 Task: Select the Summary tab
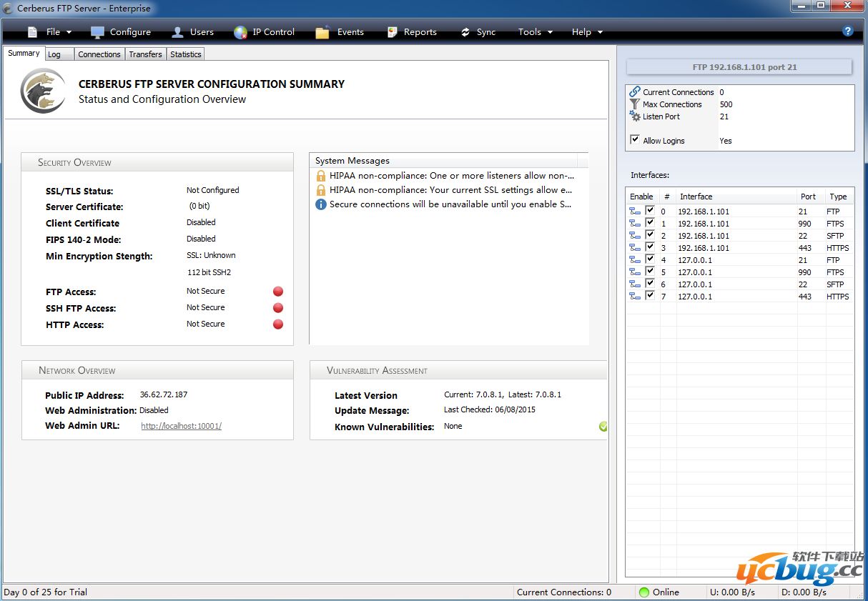(24, 54)
